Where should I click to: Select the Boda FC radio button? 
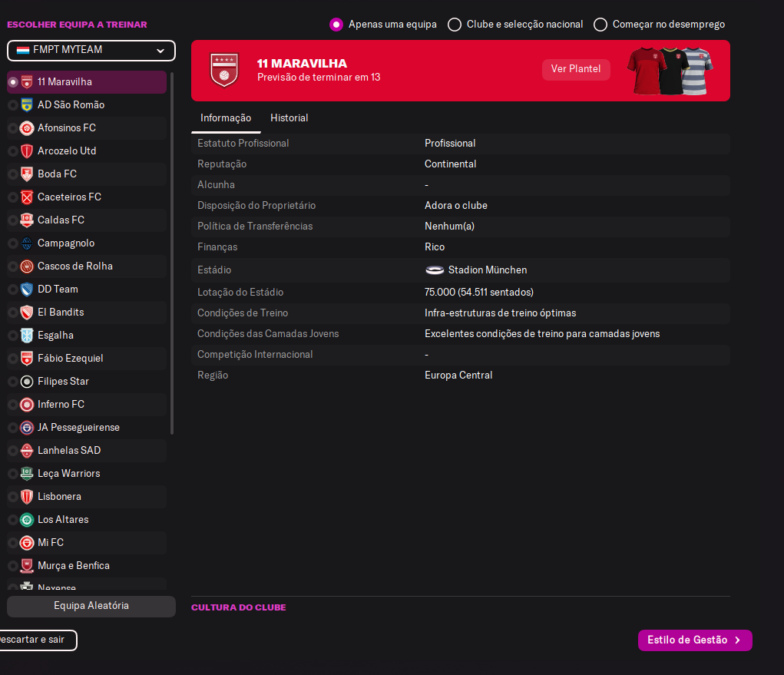point(13,174)
